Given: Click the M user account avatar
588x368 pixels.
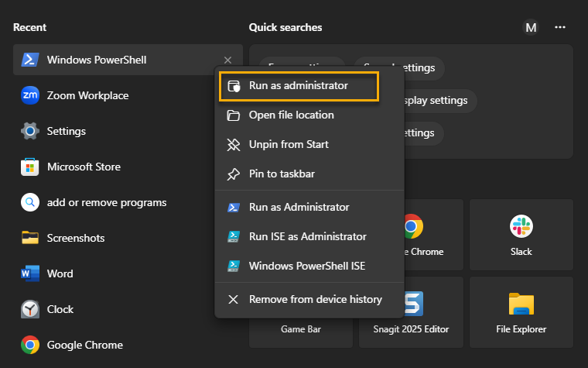Looking at the screenshot, I should tap(531, 27).
